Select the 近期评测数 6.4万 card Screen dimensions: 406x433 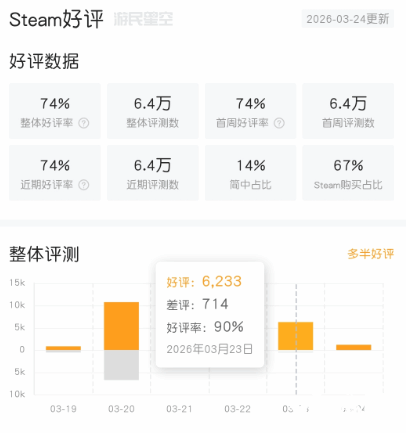click(x=153, y=173)
